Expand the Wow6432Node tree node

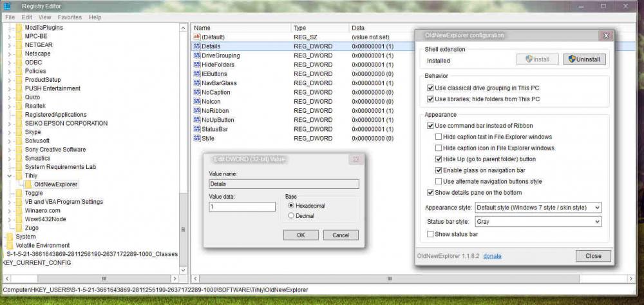[x=9, y=219]
